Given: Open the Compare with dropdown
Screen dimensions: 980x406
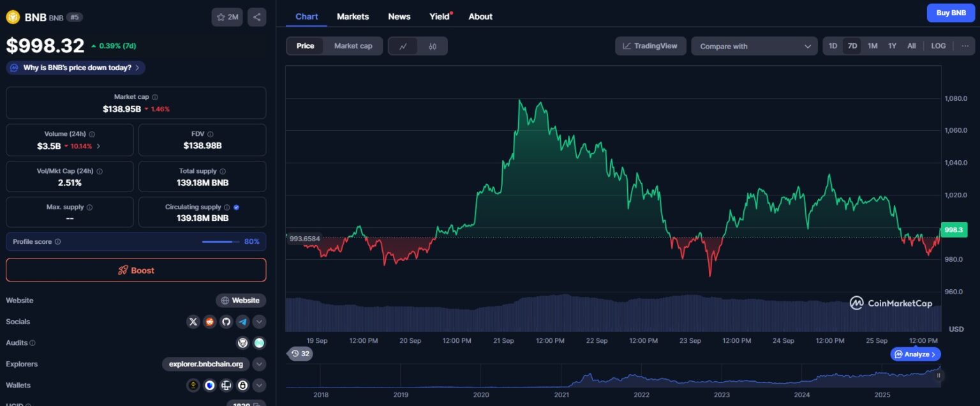Looking at the screenshot, I should pos(754,45).
